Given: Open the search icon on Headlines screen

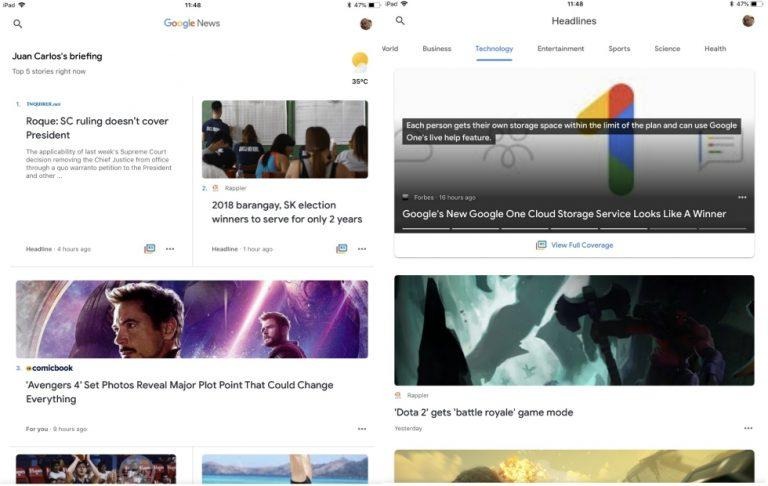Looking at the screenshot, I should point(400,21).
